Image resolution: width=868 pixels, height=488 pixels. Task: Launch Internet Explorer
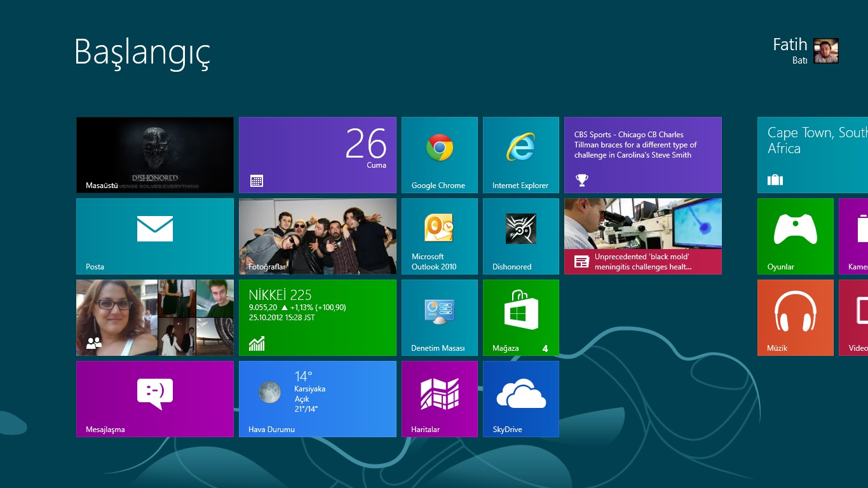521,155
